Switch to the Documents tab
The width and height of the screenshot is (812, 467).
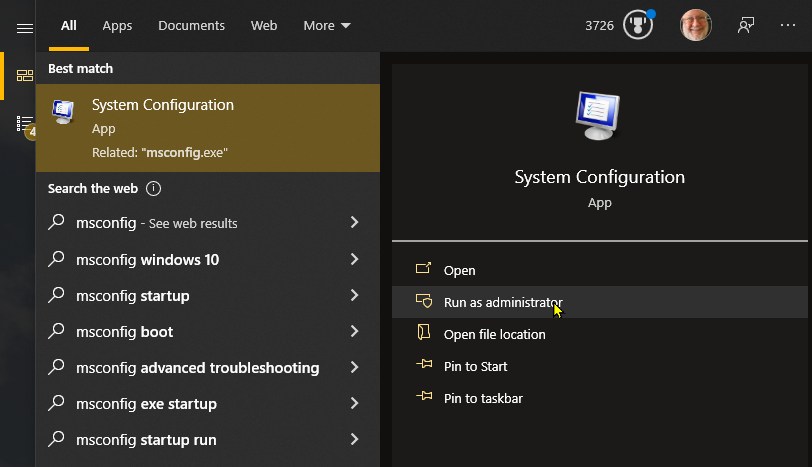click(191, 25)
